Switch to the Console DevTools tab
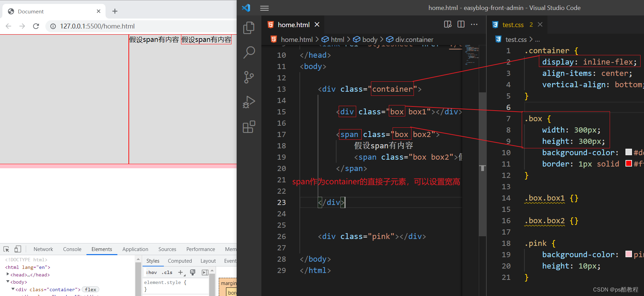The image size is (644, 296). (72, 249)
